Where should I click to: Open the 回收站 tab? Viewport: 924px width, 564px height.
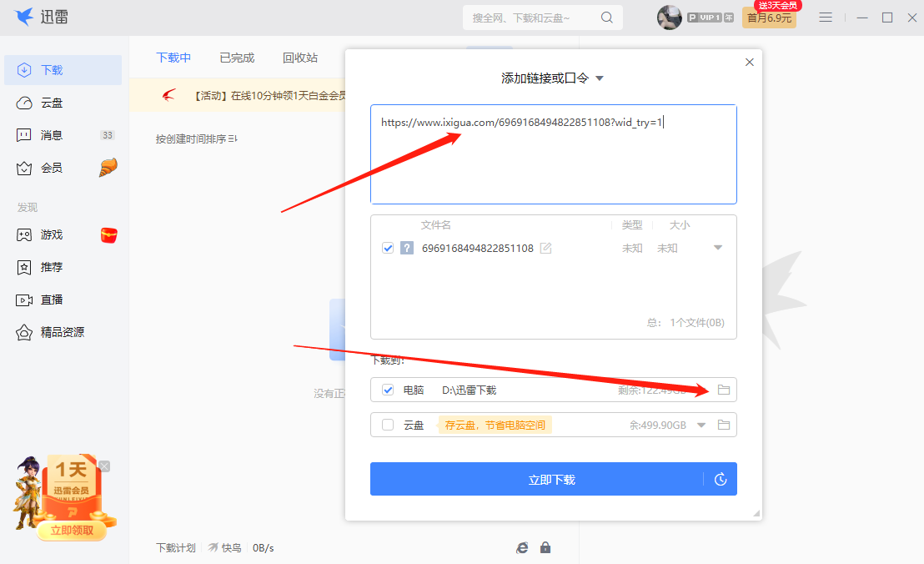click(300, 57)
